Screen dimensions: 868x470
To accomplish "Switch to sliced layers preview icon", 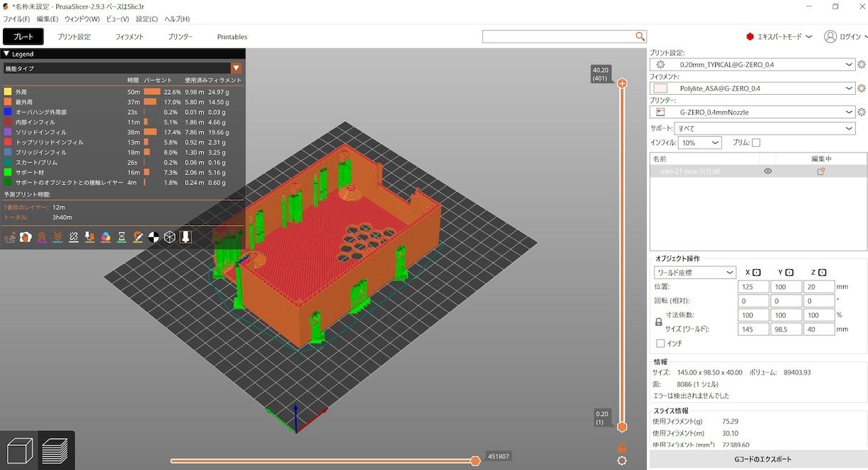I will point(55,451).
